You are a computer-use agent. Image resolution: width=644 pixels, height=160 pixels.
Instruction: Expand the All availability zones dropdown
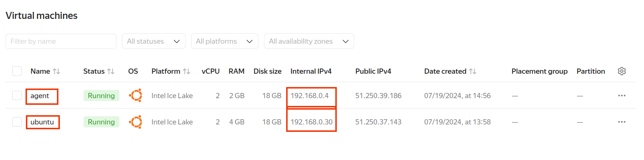pyautogui.click(x=309, y=41)
